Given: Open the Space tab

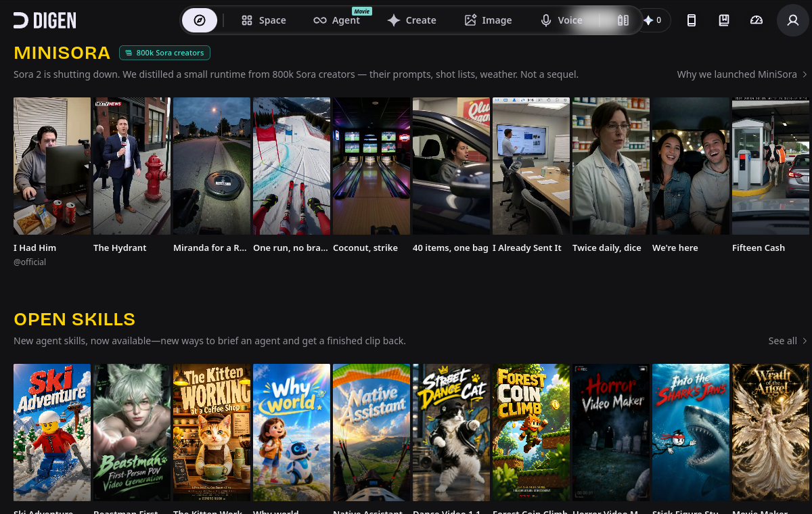Looking at the screenshot, I should point(264,20).
